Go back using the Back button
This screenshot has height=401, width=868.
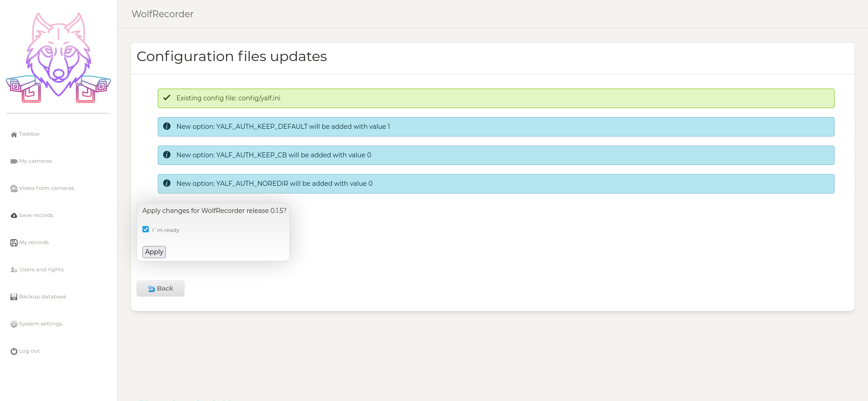160,288
